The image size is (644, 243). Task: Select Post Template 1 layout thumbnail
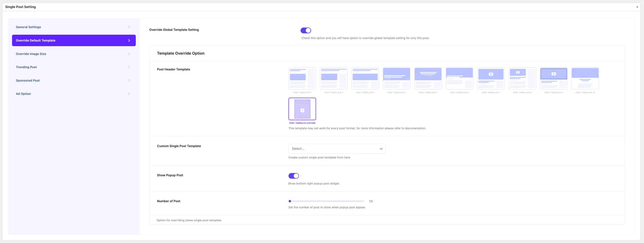[x=302, y=78]
